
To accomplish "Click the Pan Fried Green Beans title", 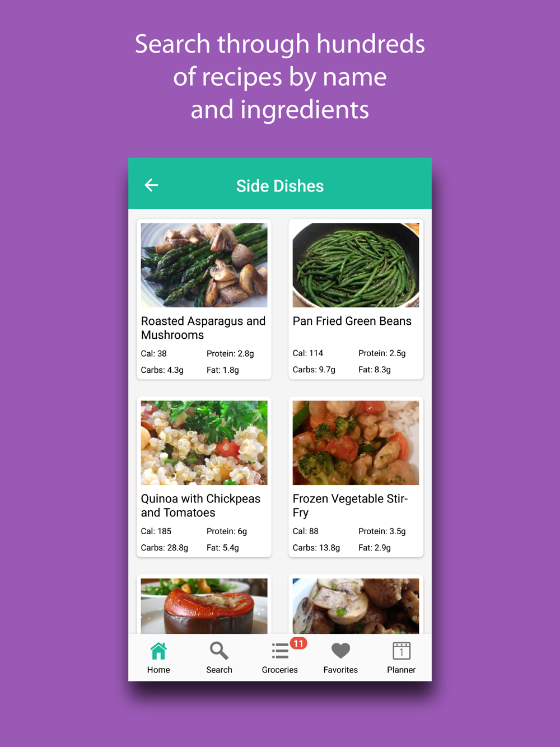I will pos(352,321).
